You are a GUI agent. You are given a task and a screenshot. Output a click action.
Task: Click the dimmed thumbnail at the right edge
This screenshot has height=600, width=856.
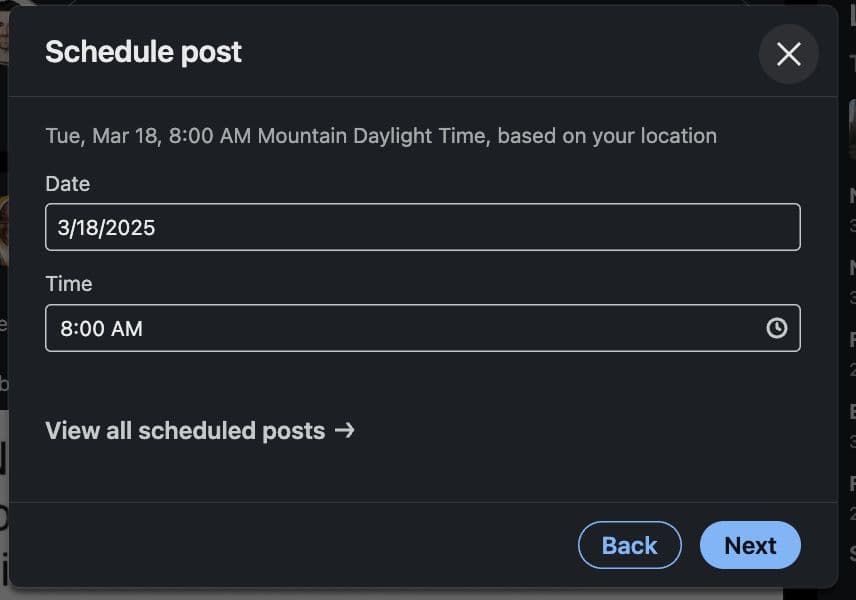coord(852,128)
